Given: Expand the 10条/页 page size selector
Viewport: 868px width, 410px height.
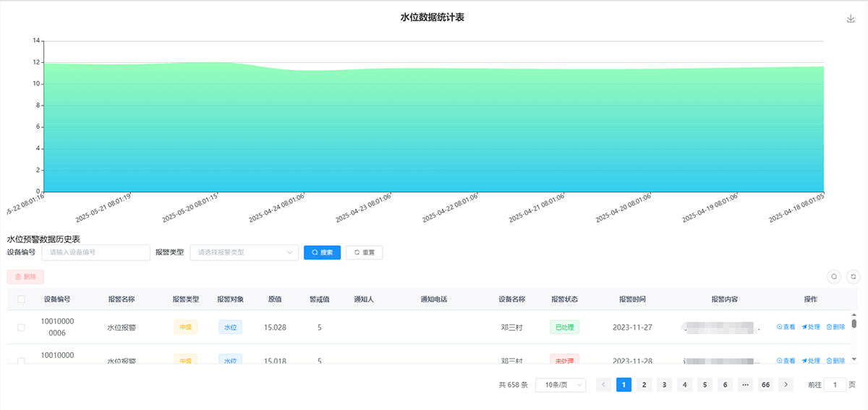Looking at the screenshot, I should click(561, 385).
